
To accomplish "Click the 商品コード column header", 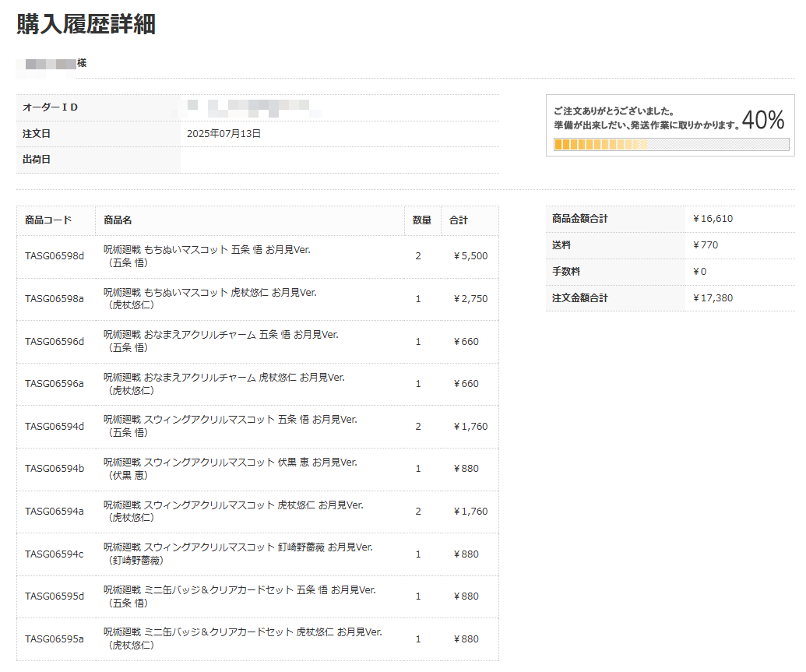I will (x=48, y=220).
